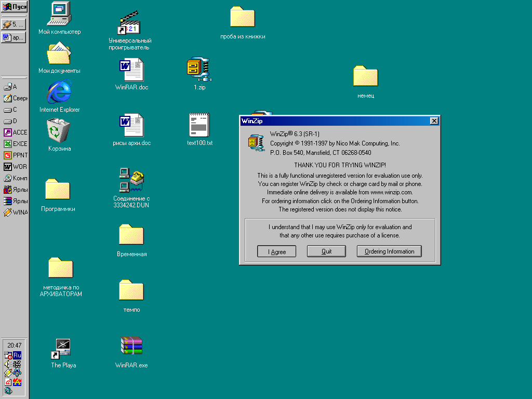This screenshot has width=532, height=399.
Task: Select WinRAR.exe desktop icon
Action: (131, 352)
